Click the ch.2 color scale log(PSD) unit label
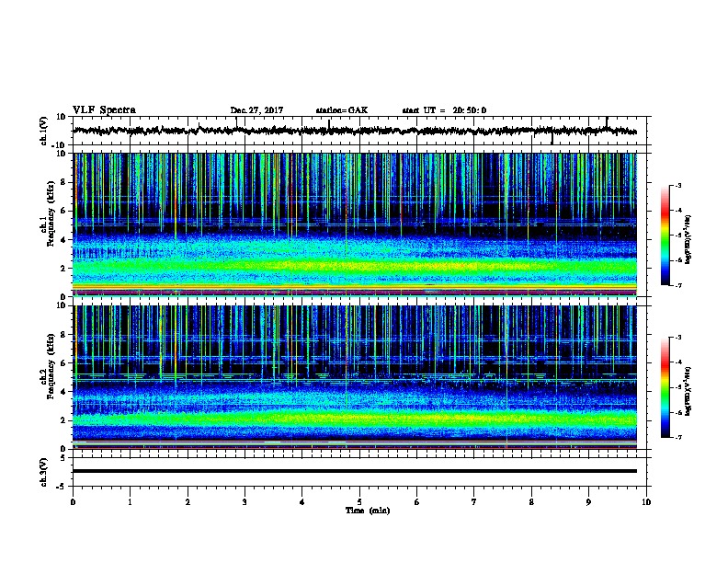 (x=688, y=392)
